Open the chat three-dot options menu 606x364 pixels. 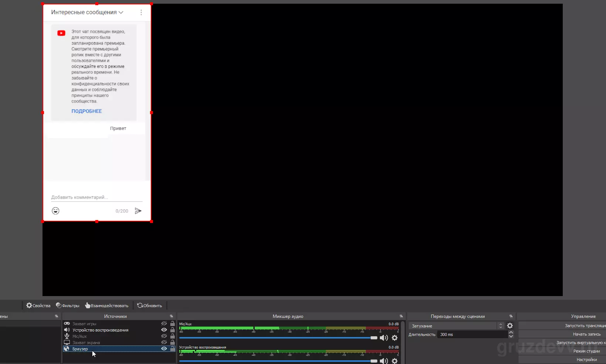pyautogui.click(x=141, y=13)
